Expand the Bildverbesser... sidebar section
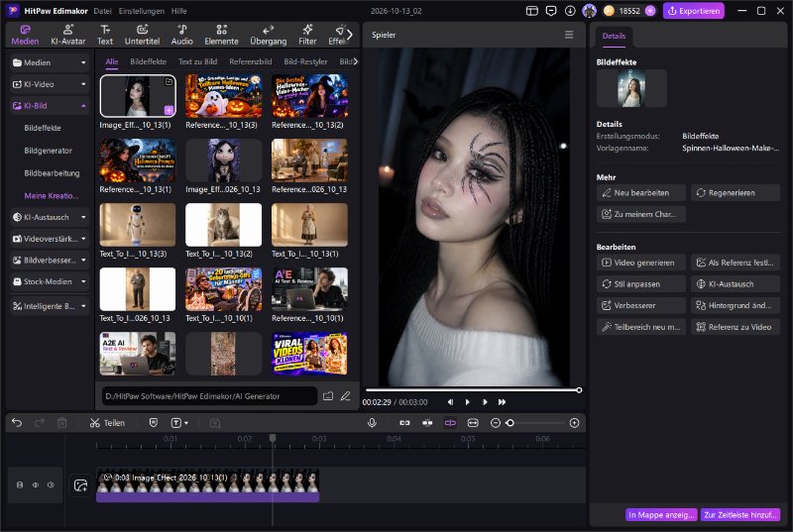Image resolution: width=793 pixels, height=532 pixels. (x=49, y=261)
